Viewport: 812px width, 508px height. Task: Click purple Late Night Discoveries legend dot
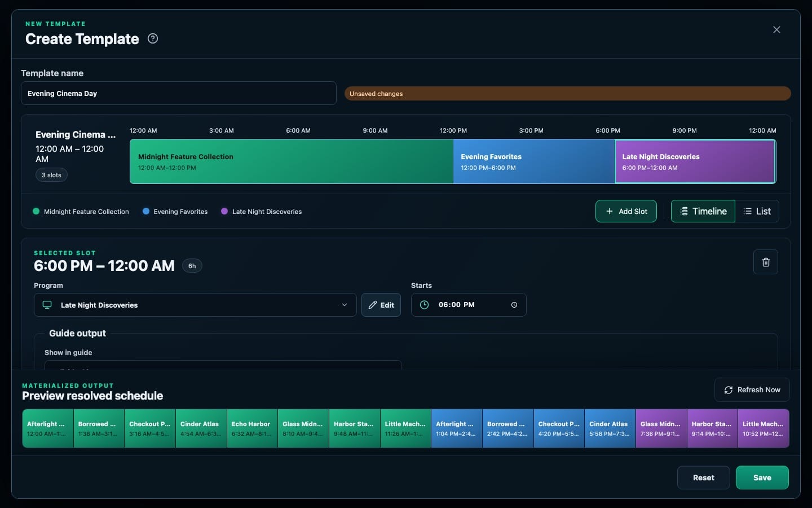[x=224, y=211]
